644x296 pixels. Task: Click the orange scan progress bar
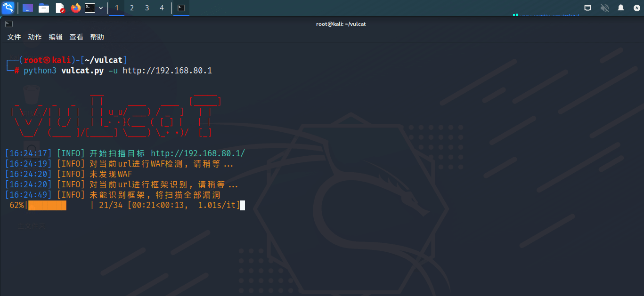pyautogui.click(x=47, y=205)
